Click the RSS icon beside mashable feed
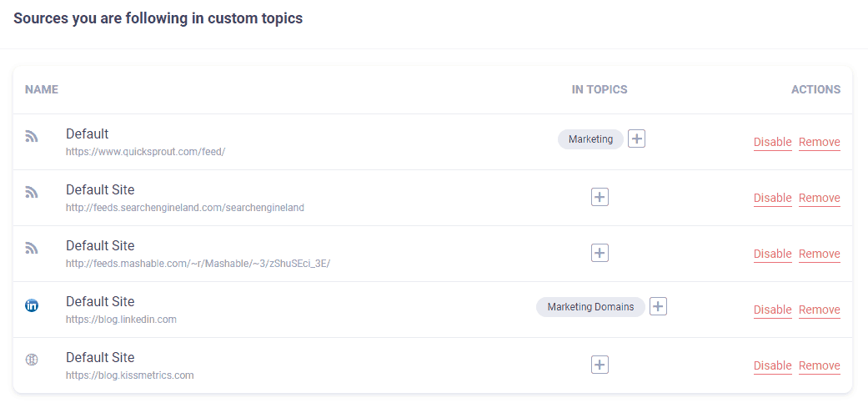This screenshot has width=868, height=403. click(32, 249)
